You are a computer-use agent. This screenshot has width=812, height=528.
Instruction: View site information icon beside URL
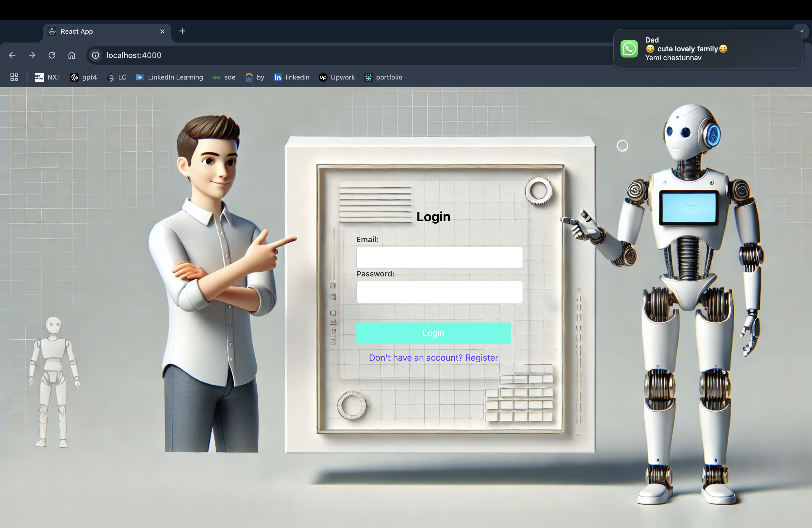point(96,55)
